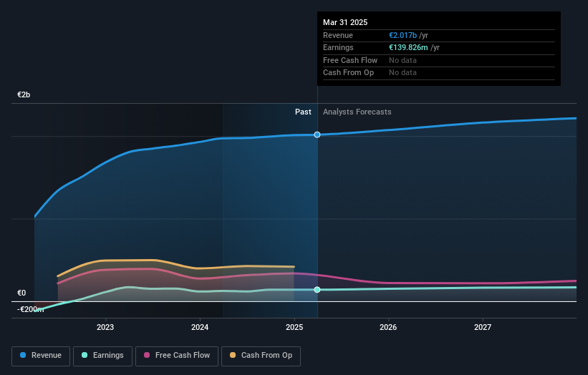This screenshot has height=375, width=588.
Task: Click the orange Cash From Op legend dot
Action: (233, 355)
